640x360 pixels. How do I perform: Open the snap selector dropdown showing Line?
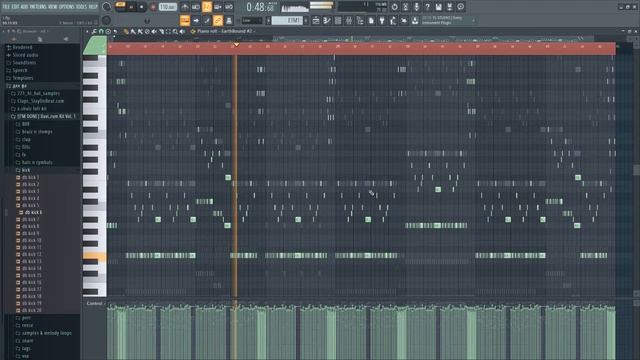pos(251,20)
